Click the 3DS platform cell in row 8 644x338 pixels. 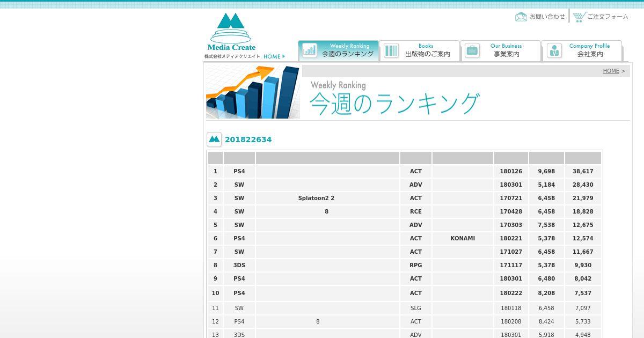(x=239, y=265)
